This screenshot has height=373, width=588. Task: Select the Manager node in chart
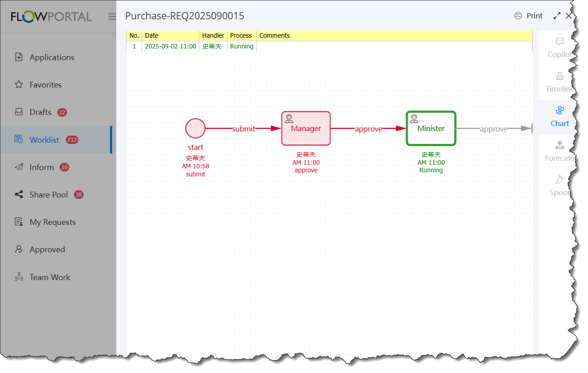[x=306, y=128]
